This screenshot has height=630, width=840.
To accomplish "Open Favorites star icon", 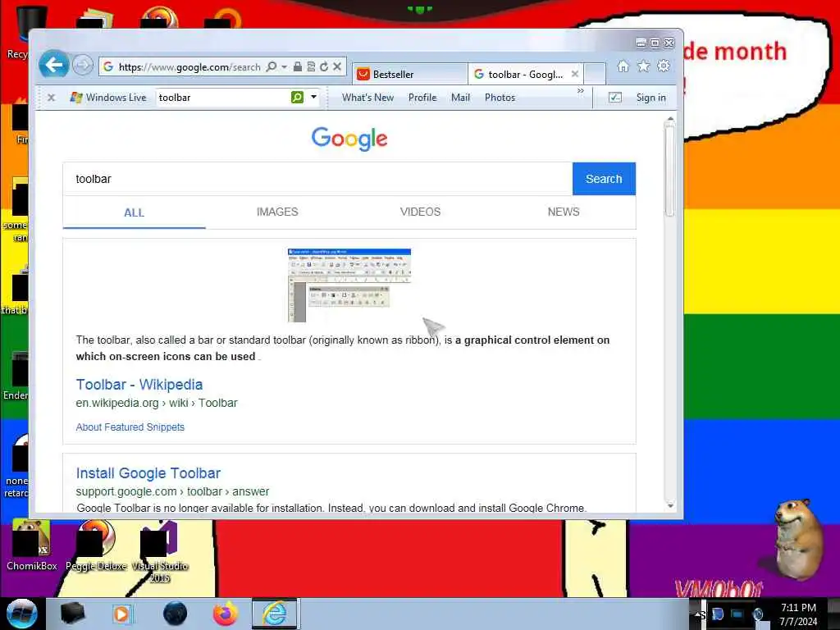I will (643, 66).
